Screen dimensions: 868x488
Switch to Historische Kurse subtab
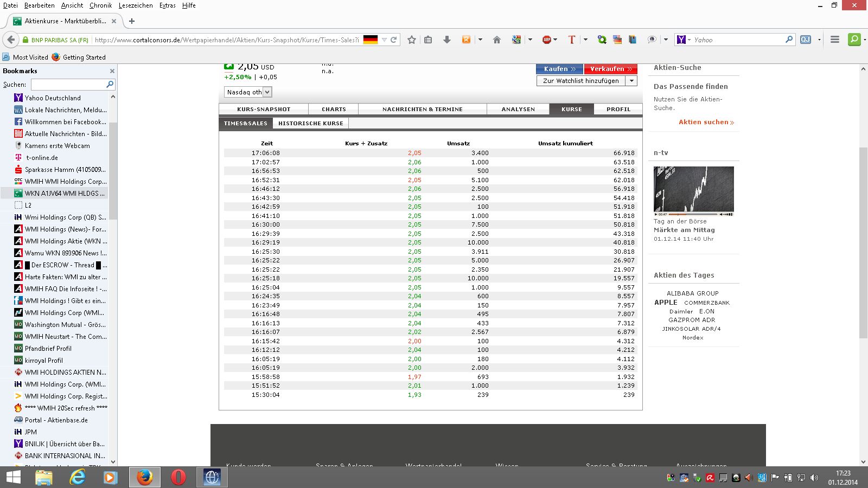(311, 123)
